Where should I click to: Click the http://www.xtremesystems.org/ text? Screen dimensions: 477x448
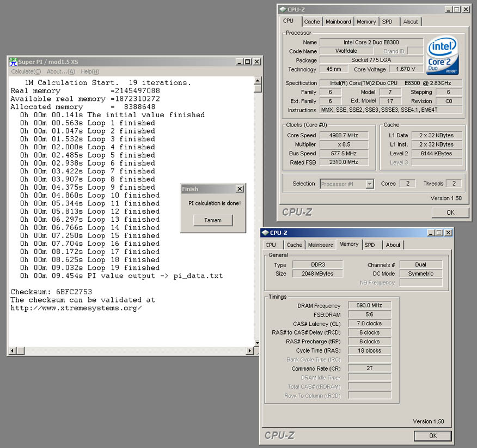[76, 308]
